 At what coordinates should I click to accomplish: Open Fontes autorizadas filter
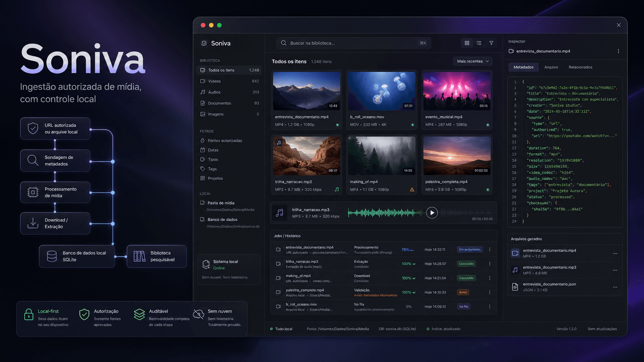(x=221, y=140)
